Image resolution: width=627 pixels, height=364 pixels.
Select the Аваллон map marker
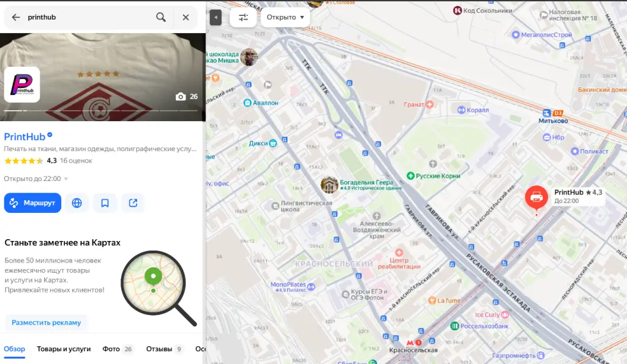[247, 103]
